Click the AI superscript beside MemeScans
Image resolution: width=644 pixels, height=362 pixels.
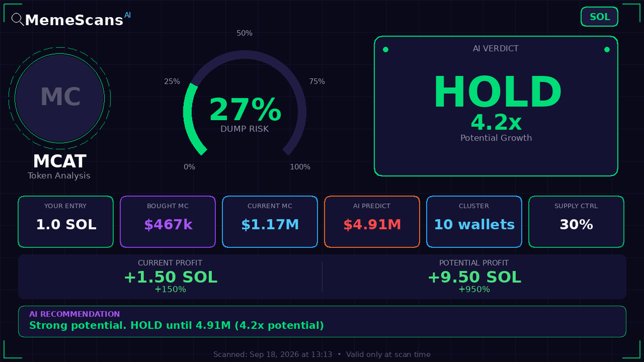click(x=127, y=16)
